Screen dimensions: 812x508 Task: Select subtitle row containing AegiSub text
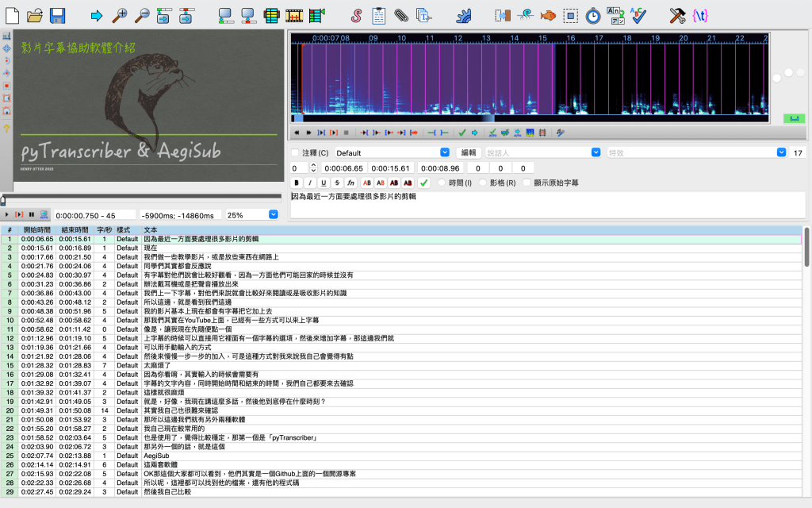[156, 456]
